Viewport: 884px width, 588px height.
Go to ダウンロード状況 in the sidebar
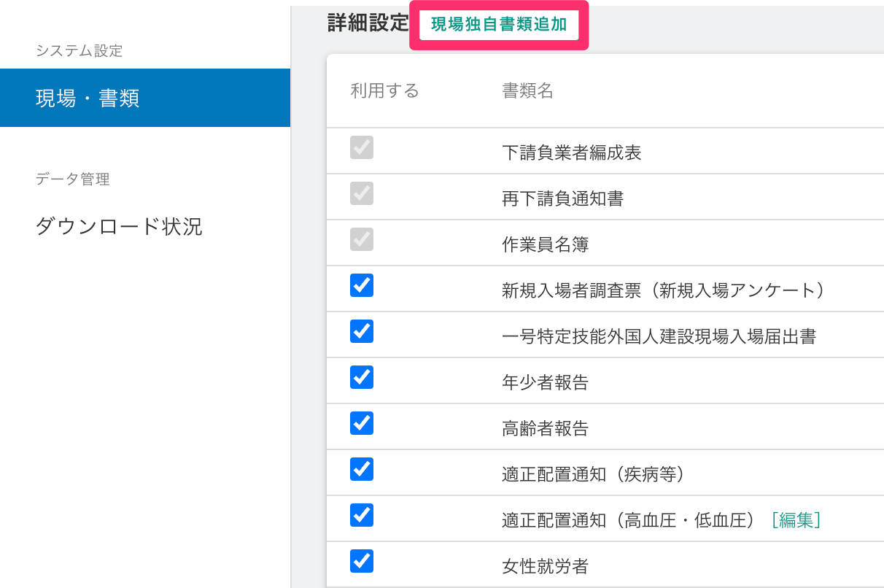(119, 227)
